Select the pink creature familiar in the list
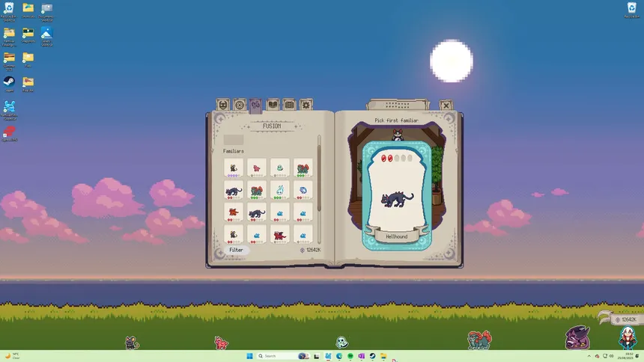 pos(257,168)
